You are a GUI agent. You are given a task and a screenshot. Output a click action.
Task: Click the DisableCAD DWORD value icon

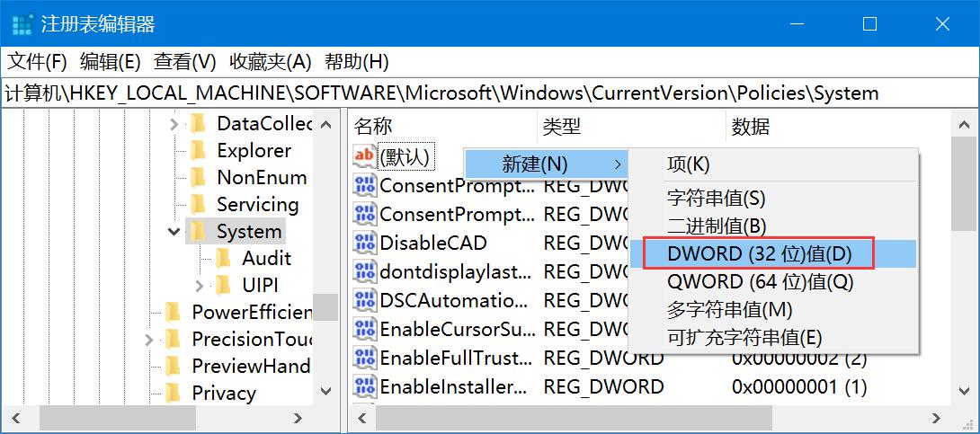(x=364, y=242)
